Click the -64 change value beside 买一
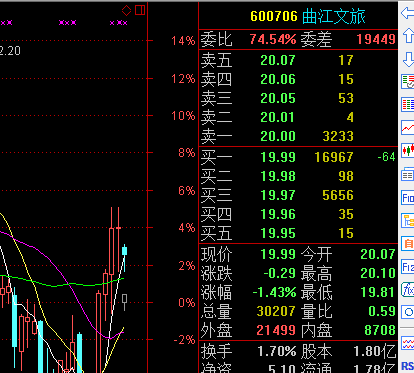Image resolution: width=414 pixels, height=373 pixels. pyautogui.click(x=386, y=157)
